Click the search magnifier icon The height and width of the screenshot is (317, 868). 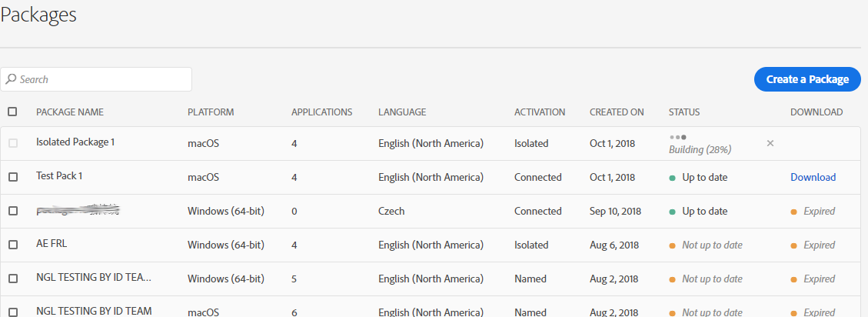click(12, 79)
